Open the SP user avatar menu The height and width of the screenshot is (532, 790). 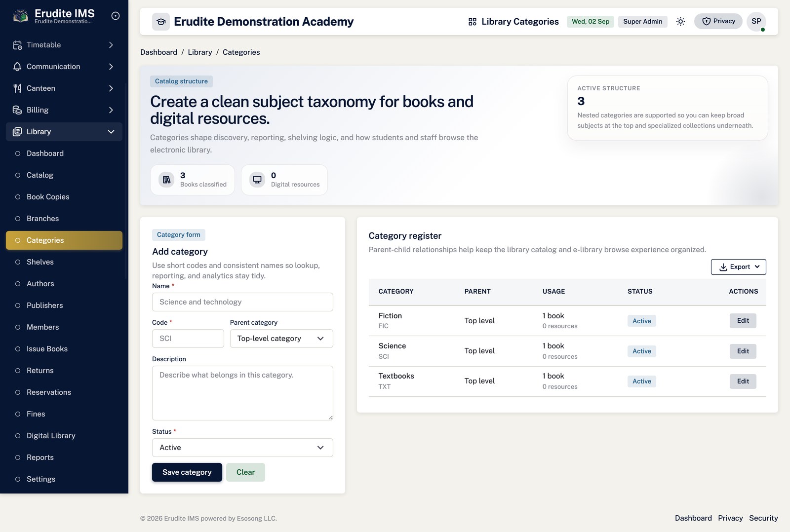click(x=756, y=21)
